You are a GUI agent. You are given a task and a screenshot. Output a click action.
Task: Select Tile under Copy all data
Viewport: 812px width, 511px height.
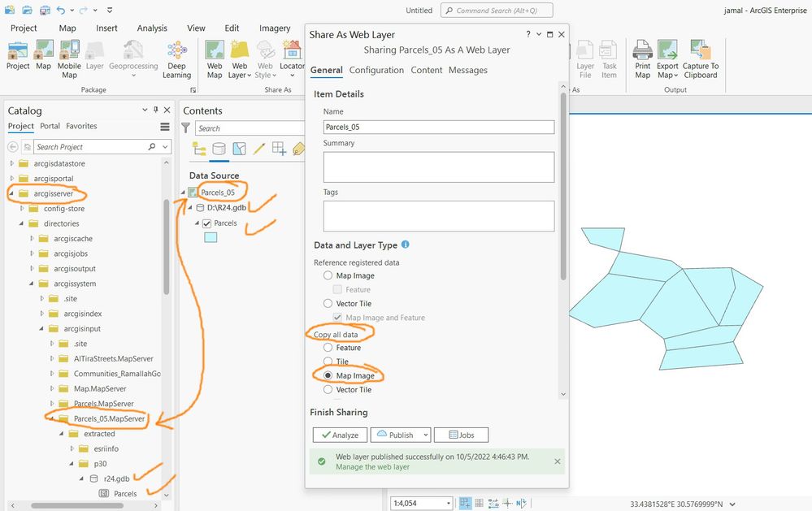[328, 361]
